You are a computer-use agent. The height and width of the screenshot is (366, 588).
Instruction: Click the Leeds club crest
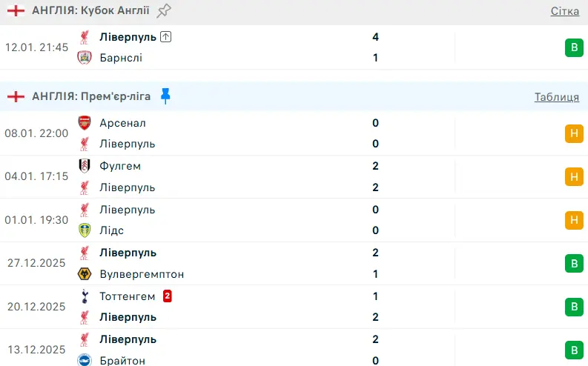click(x=84, y=230)
